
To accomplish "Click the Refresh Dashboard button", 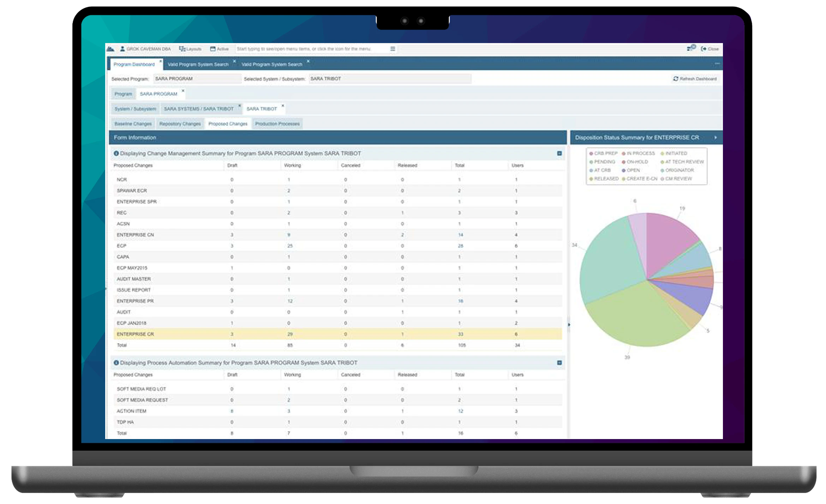I will click(x=695, y=79).
